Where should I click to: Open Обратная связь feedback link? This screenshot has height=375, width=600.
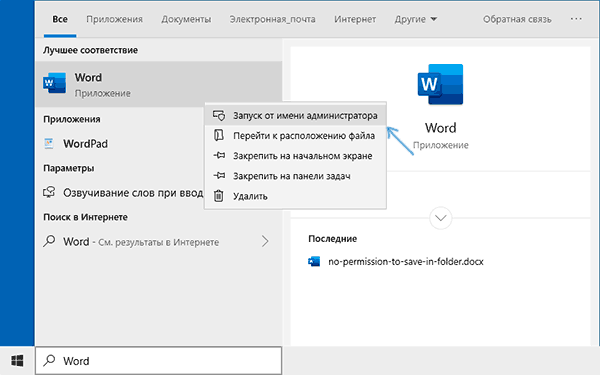(517, 19)
